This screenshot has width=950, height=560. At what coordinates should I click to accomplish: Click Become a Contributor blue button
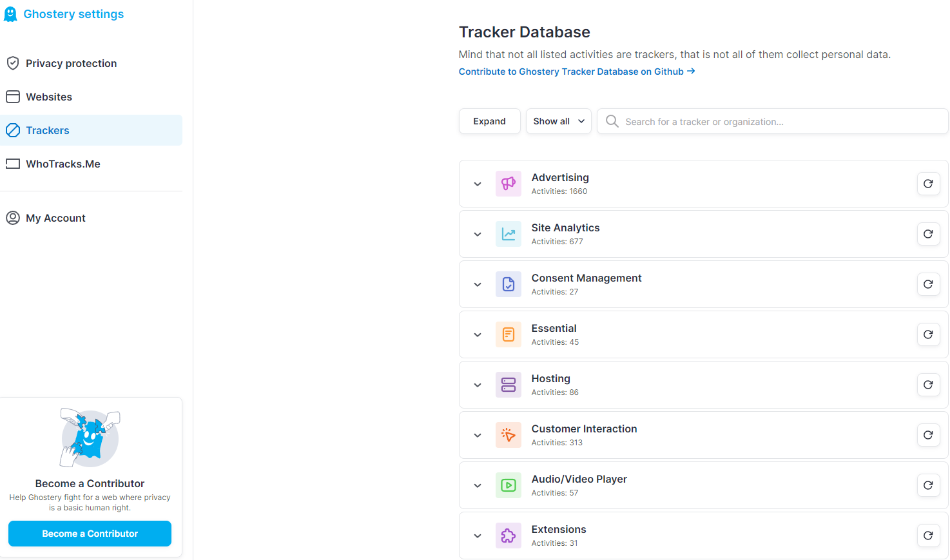pyautogui.click(x=90, y=534)
